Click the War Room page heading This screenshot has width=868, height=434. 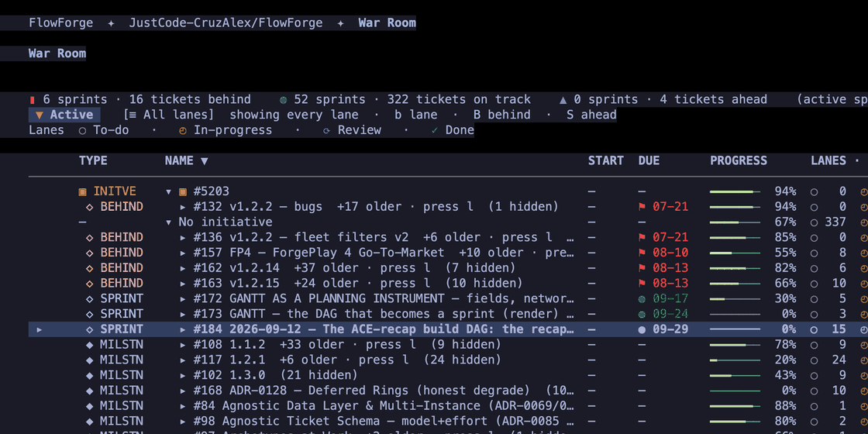(57, 53)
